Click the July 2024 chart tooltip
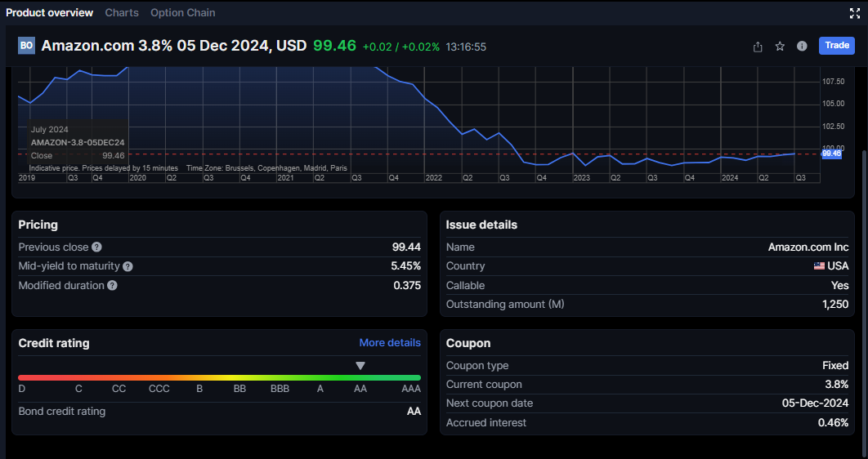868x459 pixels. coord(78,143)
